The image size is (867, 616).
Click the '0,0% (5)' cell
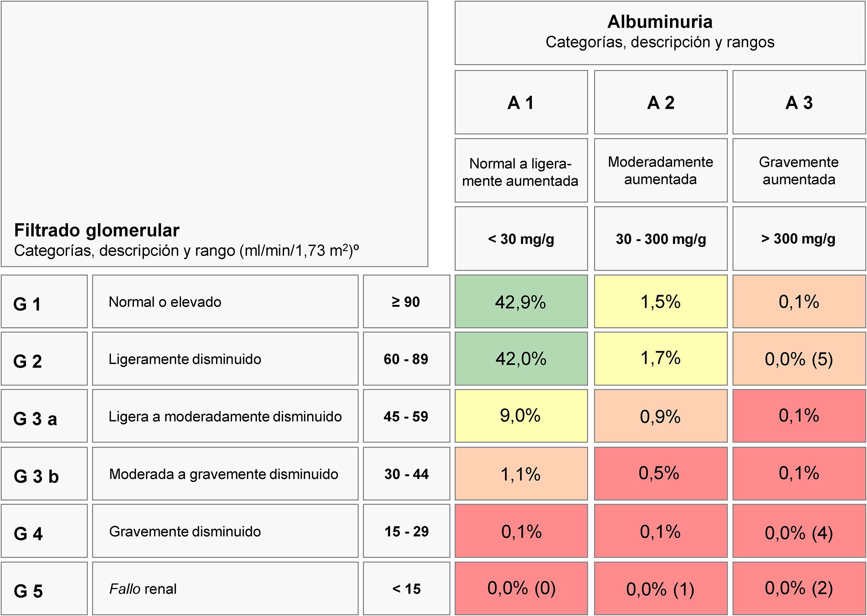pos(799,359)
